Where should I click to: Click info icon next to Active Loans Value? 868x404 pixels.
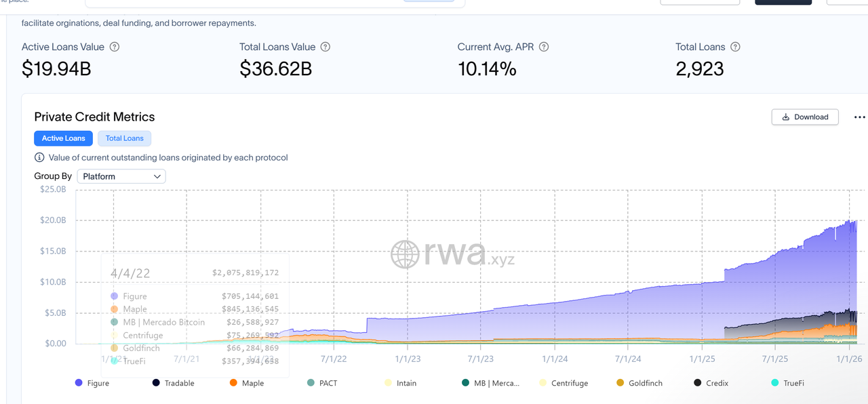point(115,47)
